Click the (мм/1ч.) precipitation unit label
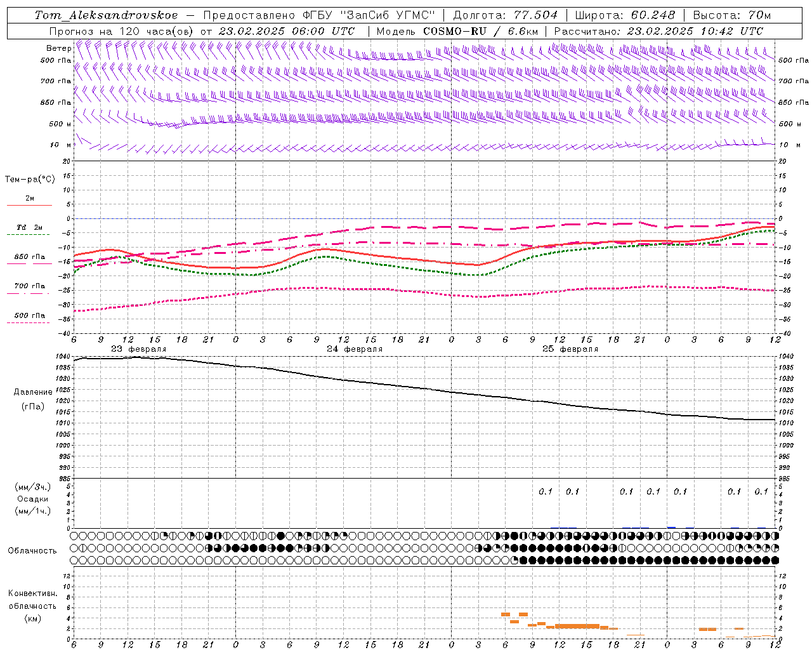812x650 pixels. 33,511
